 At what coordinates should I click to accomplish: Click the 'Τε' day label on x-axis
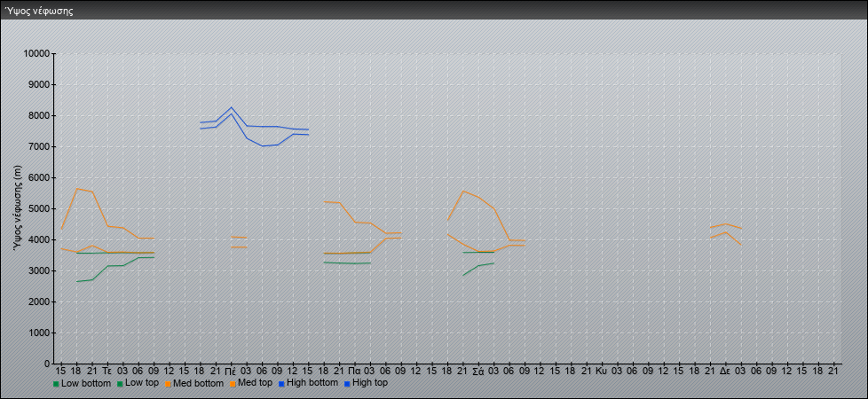point(107,372)
